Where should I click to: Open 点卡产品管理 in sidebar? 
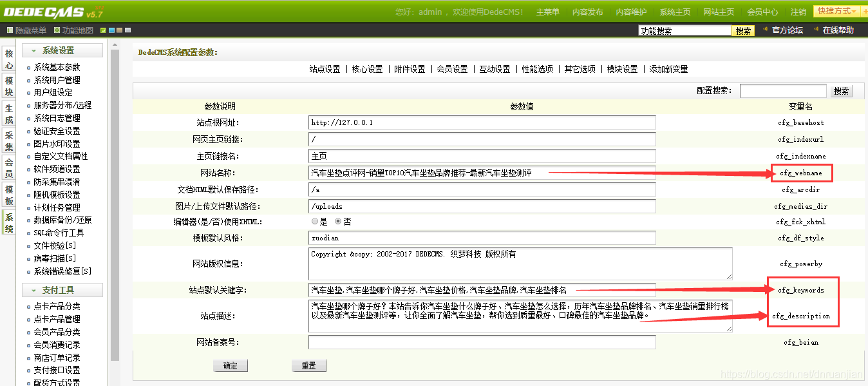coord(57,319)
